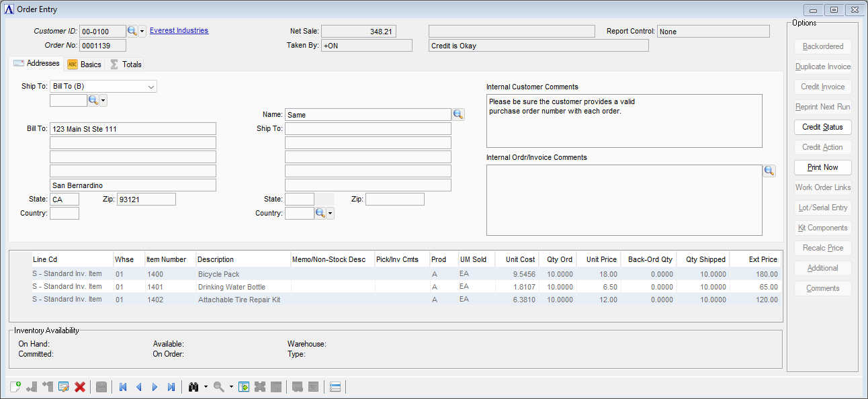Screen dimensions: 868x399
Task: Click the new record icon in bottom toolbar
Action: tap(15, 387)
